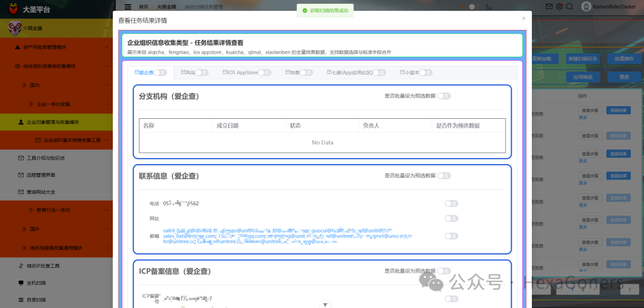The image size is (644, 308).
Task: Click the hamburger menu collapse icon
Action: 128,7
